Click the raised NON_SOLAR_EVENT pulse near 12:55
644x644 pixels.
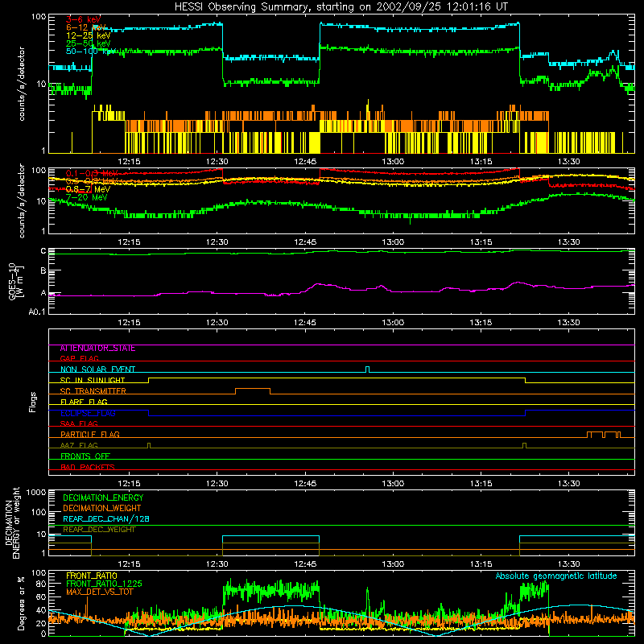[368, 369]
